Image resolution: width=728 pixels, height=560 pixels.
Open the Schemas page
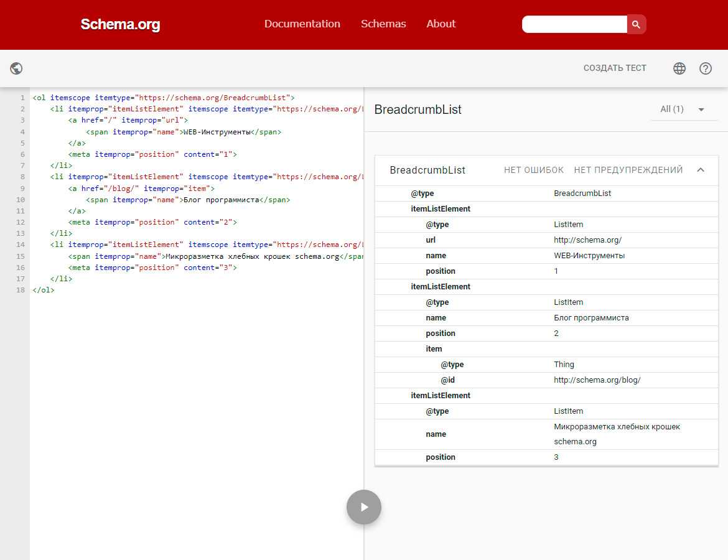pos(383,24)
